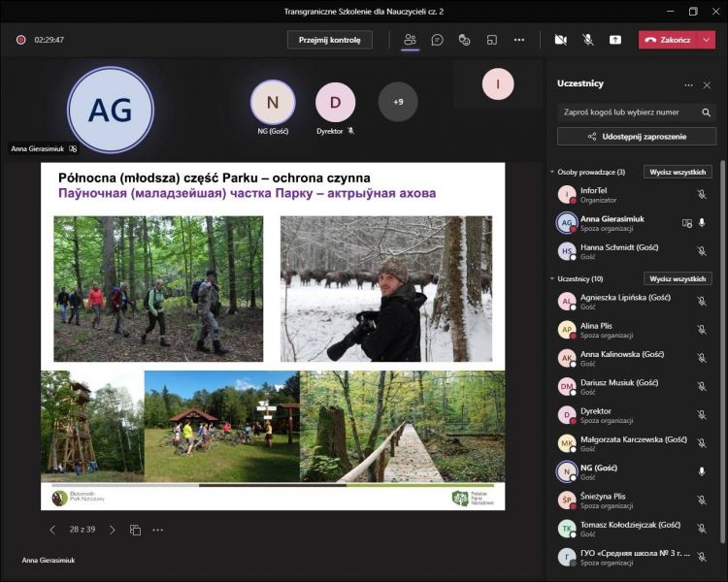Screen dimensions: 728x582
Task: Hide the participants panel via people icon
Action: [x=410, y=40]
